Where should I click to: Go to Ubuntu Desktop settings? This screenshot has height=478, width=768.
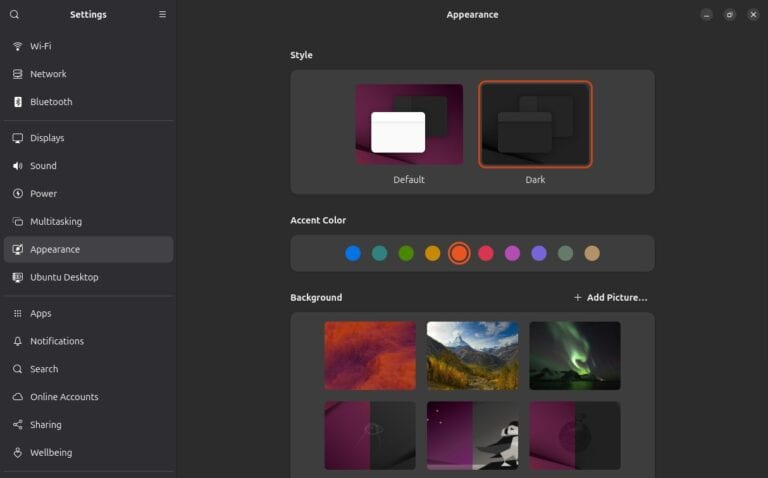coord(64,277)
